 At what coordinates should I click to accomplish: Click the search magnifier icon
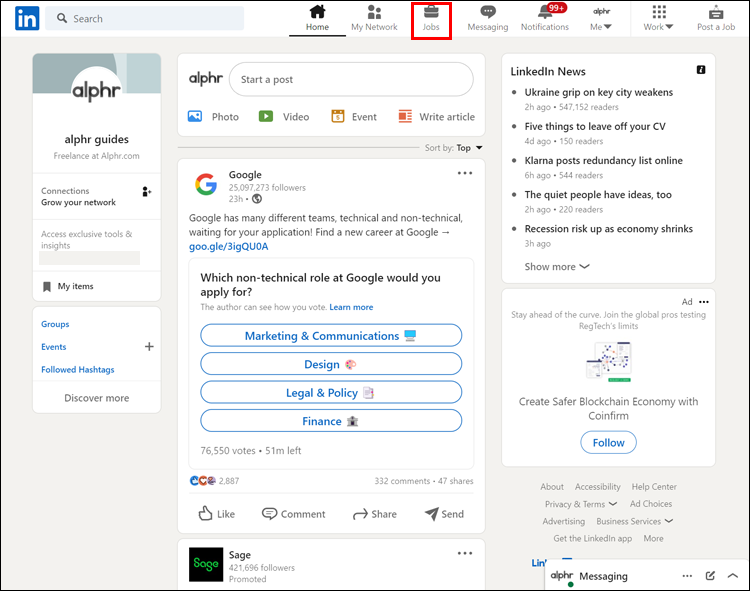tap(62, 18)
